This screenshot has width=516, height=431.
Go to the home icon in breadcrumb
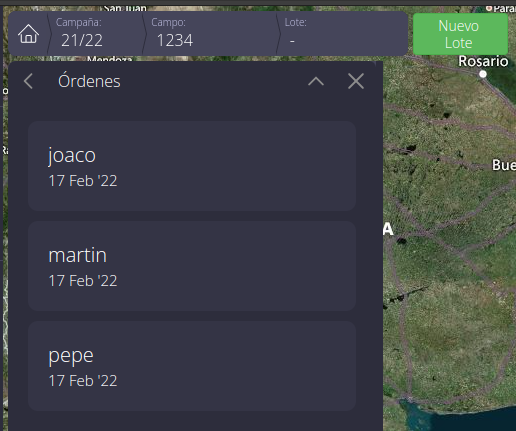click(28, 34)
